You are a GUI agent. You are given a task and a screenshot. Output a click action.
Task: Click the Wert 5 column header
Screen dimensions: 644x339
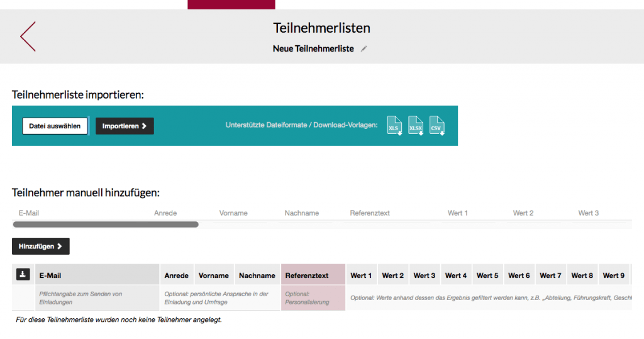coord(487,275)
